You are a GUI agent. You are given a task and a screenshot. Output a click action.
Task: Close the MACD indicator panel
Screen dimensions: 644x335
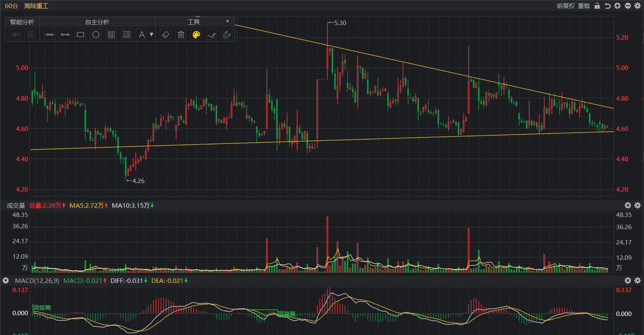[628, 280]
